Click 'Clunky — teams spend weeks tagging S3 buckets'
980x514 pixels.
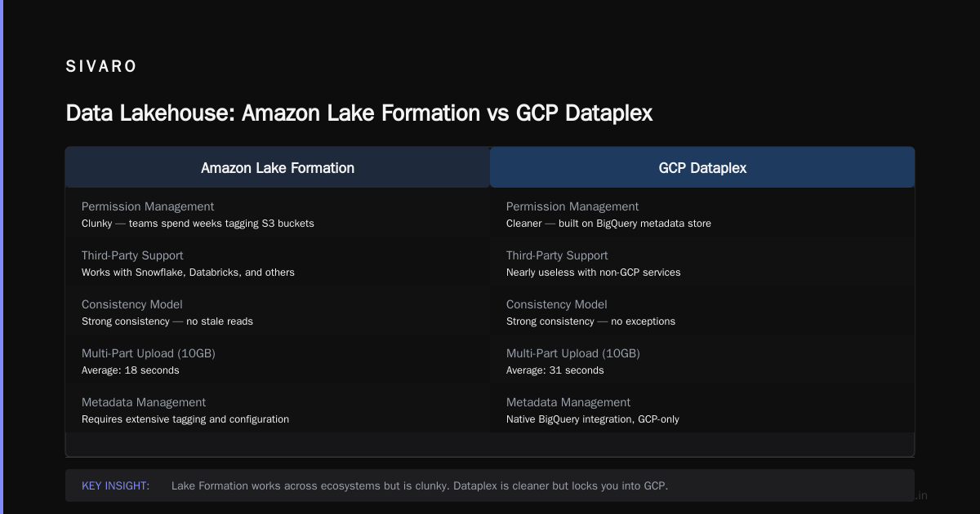198,224
